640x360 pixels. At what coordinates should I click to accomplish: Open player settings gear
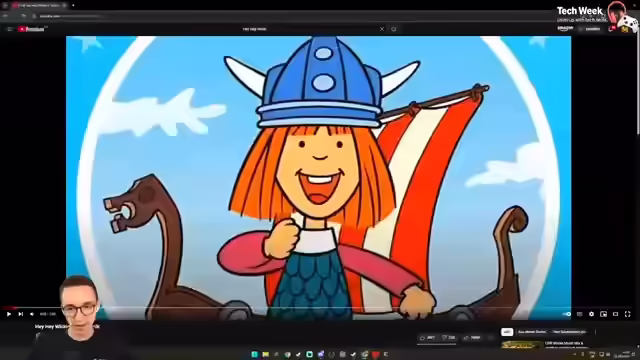point(591,314)
